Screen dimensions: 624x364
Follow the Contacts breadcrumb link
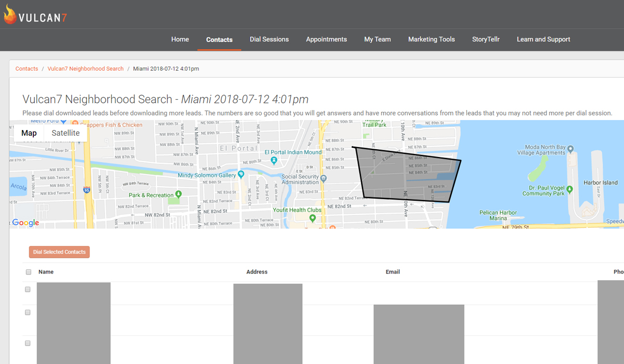[x=27, y=69]
